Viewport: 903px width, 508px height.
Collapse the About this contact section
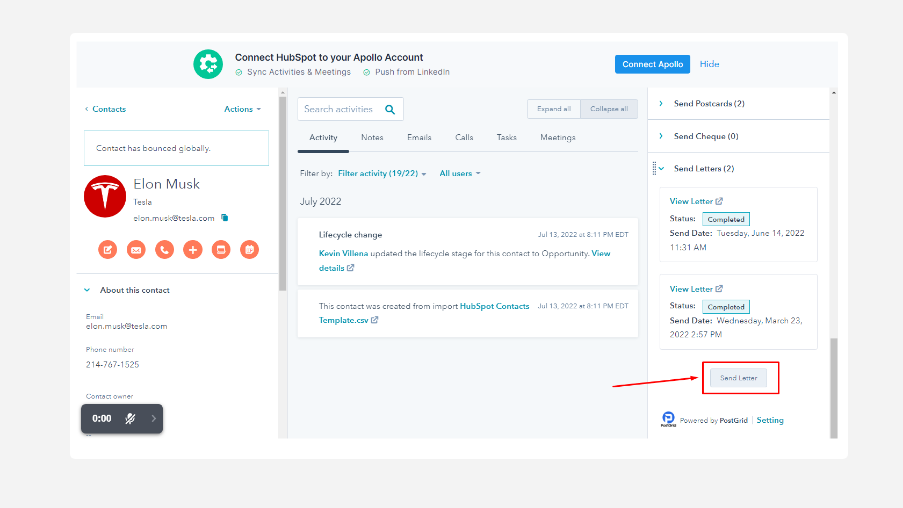click(x=87, y=290)
